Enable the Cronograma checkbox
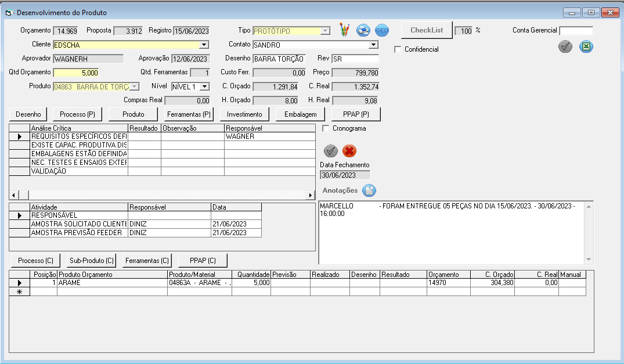Screen dimensions: 624x364 326,128
